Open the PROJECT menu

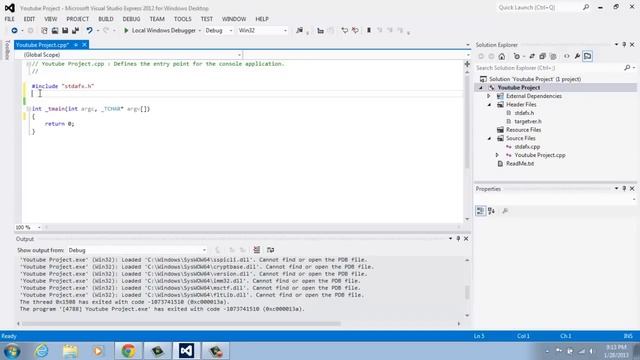[78, 19]
